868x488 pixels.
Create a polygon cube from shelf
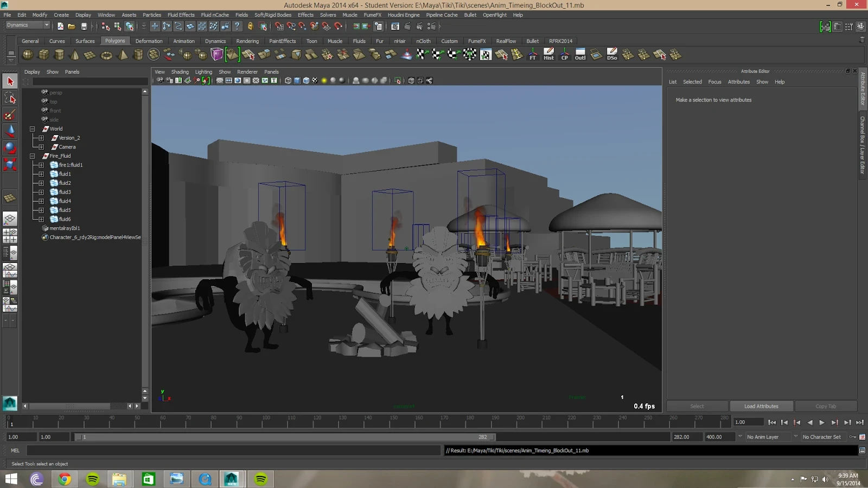coord(43,55)
